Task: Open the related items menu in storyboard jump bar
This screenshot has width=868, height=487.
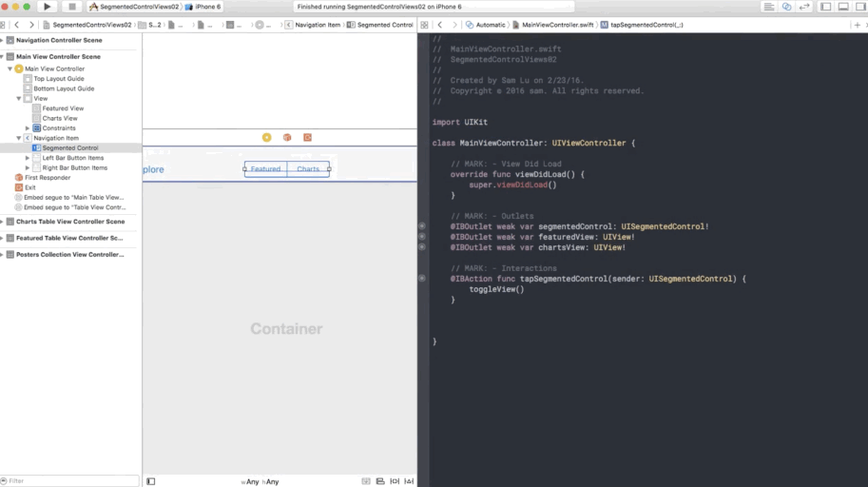Action: pyautogui.click(x=3, y=25)
